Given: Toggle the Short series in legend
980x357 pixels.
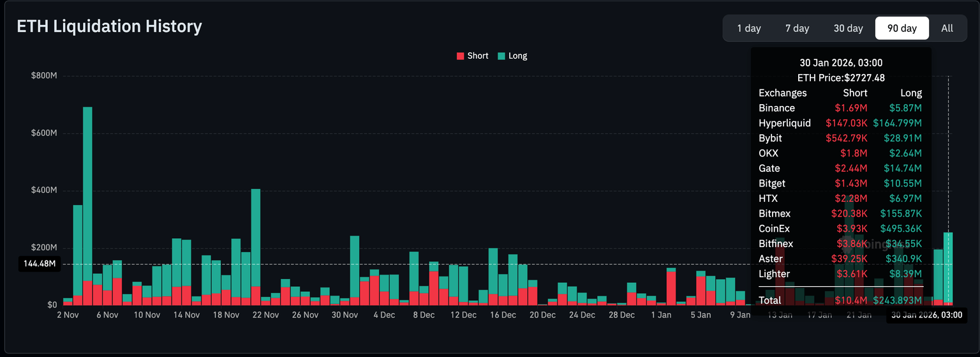Looking at the screenshot, I should [x=477, y=56].
